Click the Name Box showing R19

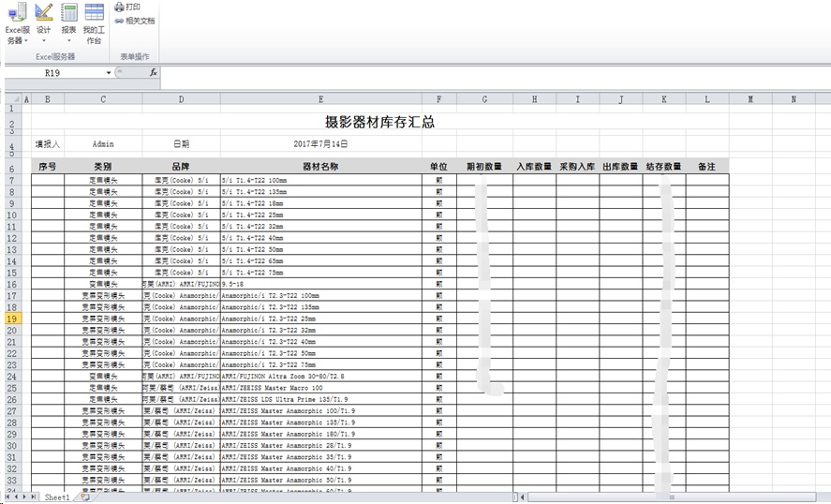[52, 72]
